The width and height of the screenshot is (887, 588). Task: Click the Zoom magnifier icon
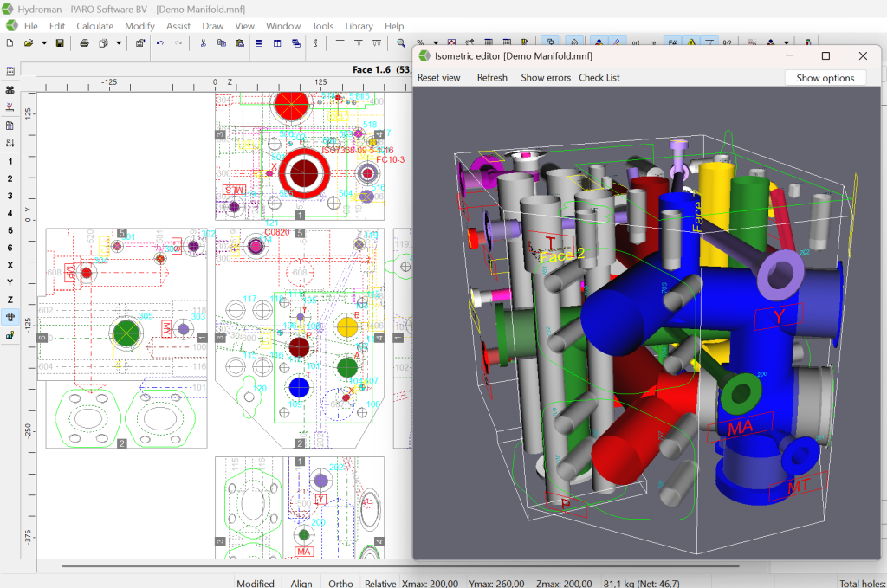[401, 43]
